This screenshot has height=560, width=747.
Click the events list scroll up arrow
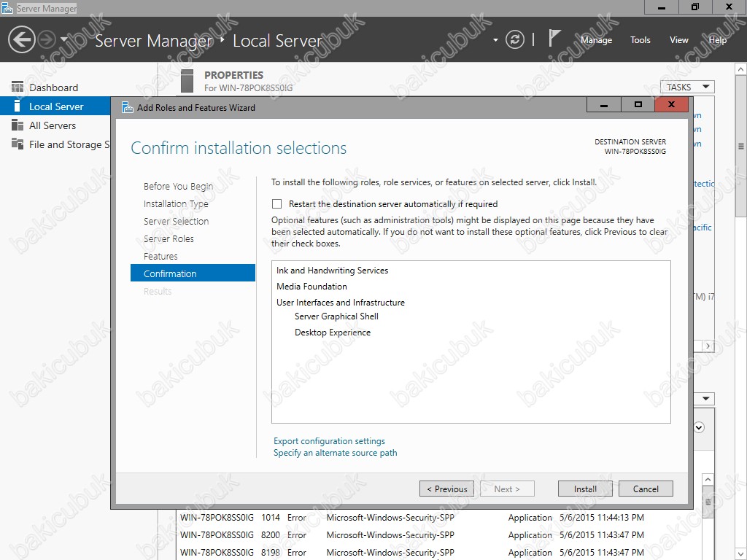pos(708,480)
